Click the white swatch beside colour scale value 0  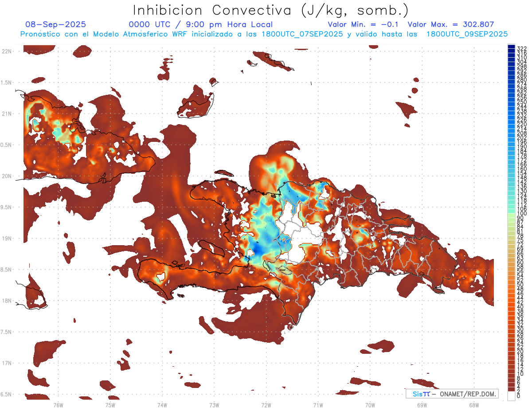coord(512,396)
